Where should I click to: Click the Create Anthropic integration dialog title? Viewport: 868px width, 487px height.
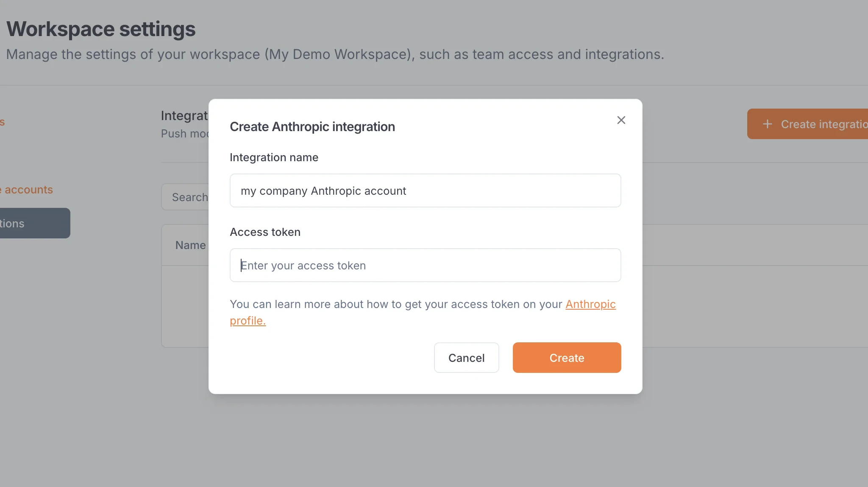coord(312,127)
